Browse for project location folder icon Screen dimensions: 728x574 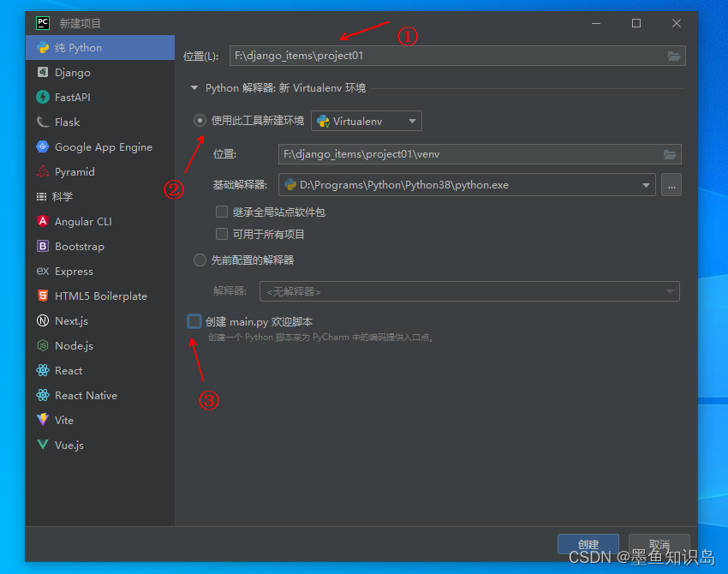674,57
